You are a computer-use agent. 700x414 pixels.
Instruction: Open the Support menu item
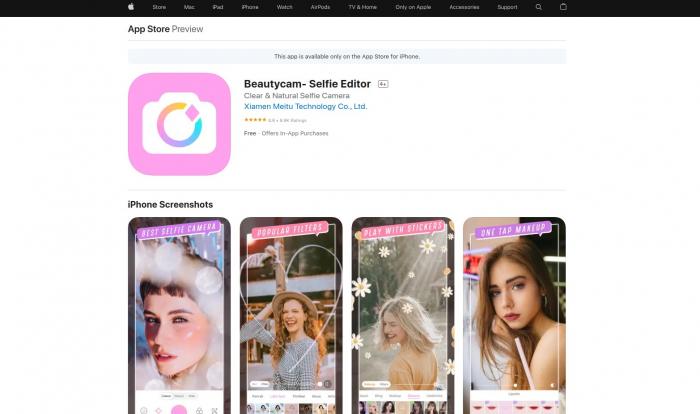(507, 7)
